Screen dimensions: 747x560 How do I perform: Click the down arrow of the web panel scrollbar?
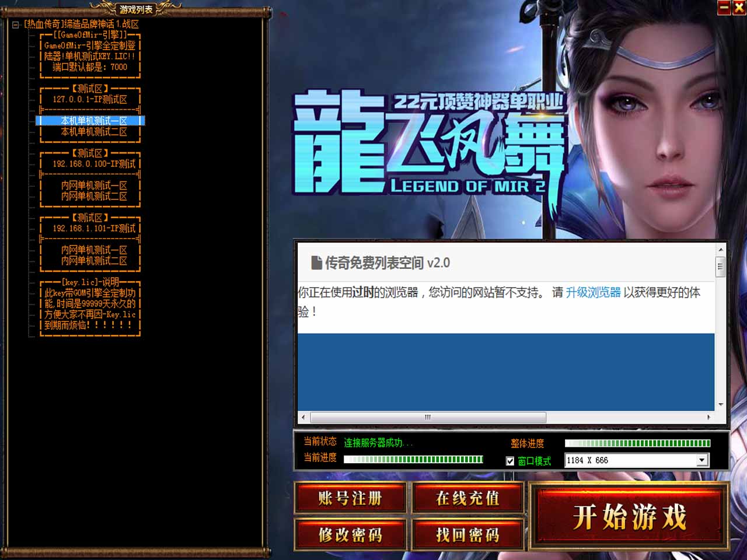[721, 404]
